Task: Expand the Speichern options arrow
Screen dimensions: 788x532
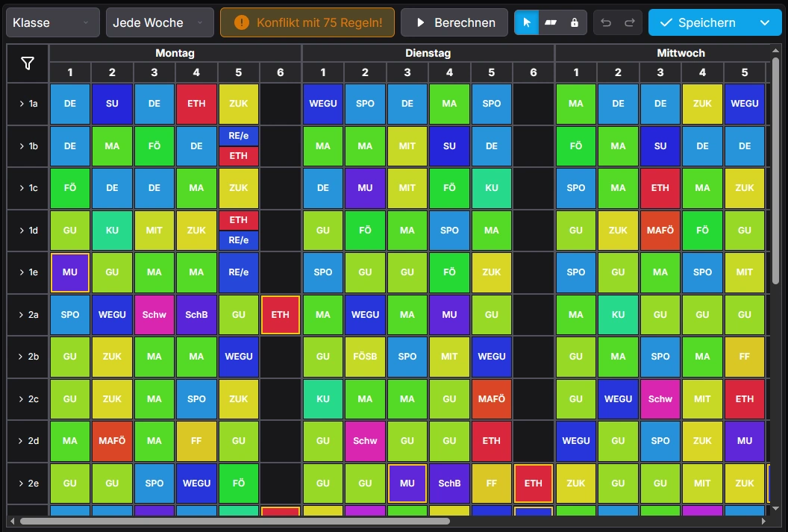Action: pyautogui.click(x=765, y=22)
